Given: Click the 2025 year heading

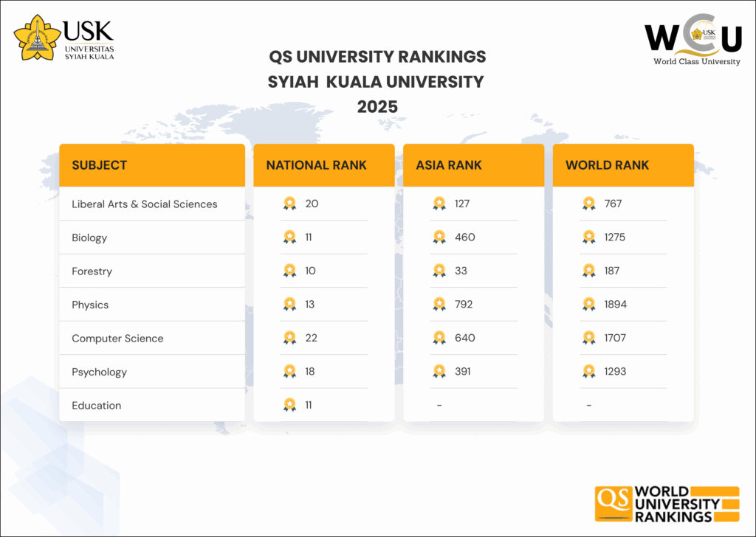Looking at the screenshot, I should click(x=377, y=107).
